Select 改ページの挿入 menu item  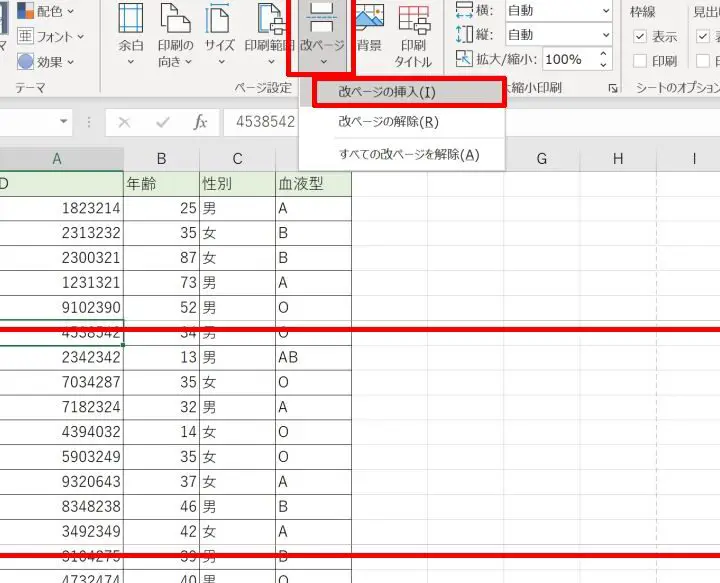[386, 92]
